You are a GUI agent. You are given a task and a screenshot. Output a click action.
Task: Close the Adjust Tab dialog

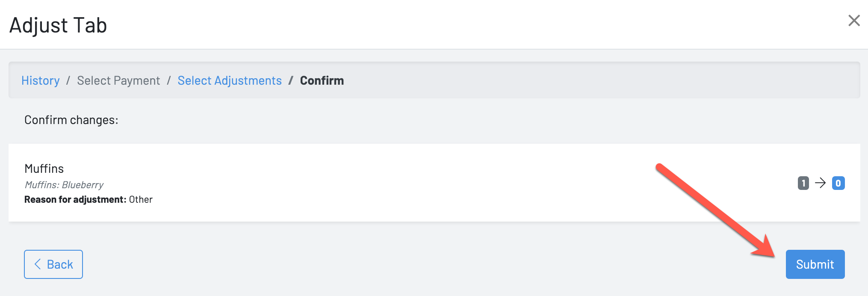coord(854,20)
